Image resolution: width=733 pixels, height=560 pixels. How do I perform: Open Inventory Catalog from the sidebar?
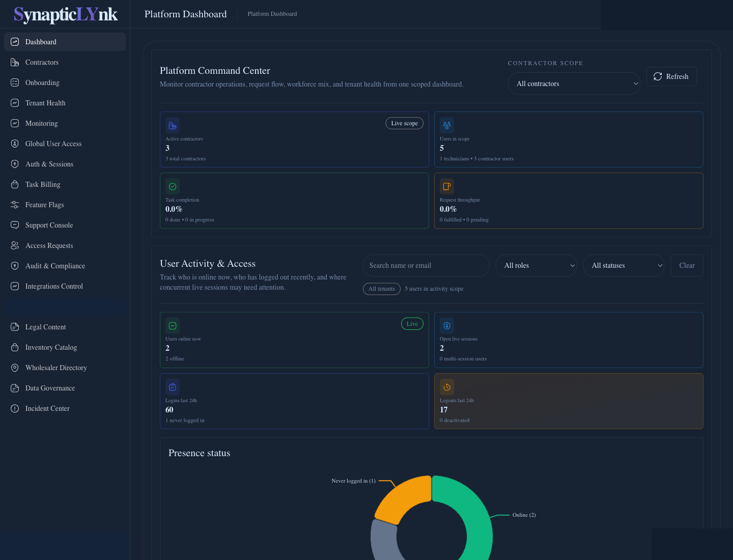click(x=65, y=347)
